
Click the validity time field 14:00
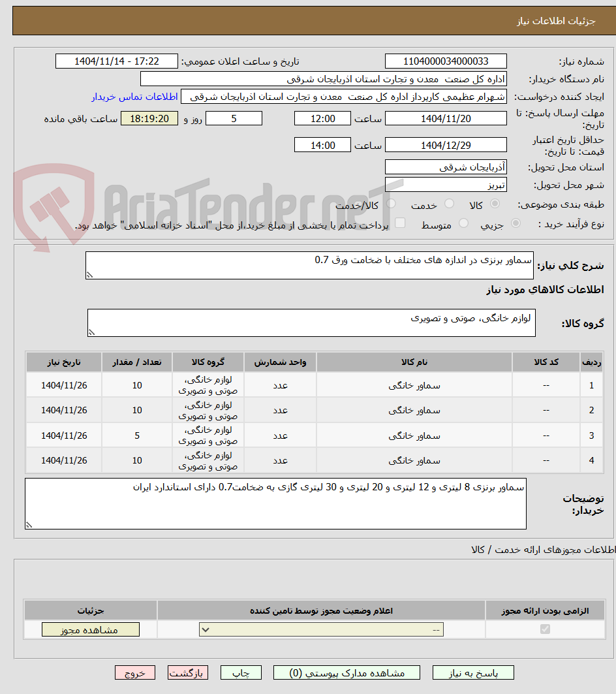pos(322,145)
